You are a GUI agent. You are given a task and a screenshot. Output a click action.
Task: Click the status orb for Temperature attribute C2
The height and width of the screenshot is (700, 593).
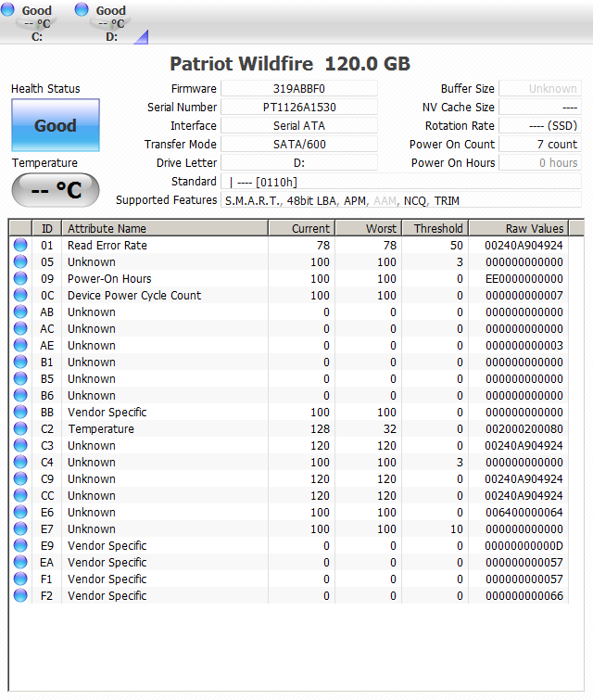20,429
